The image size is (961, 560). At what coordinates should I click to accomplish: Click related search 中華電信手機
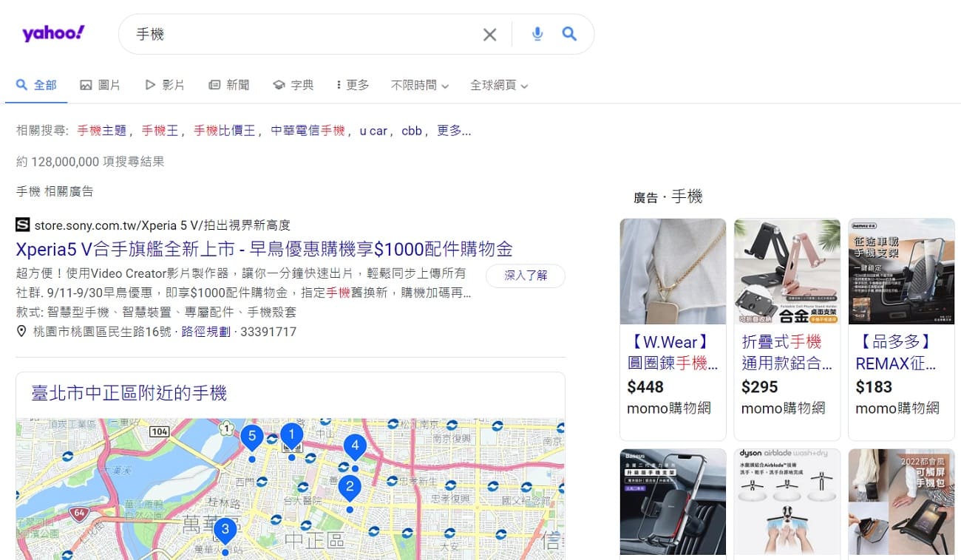coord(308,131)
